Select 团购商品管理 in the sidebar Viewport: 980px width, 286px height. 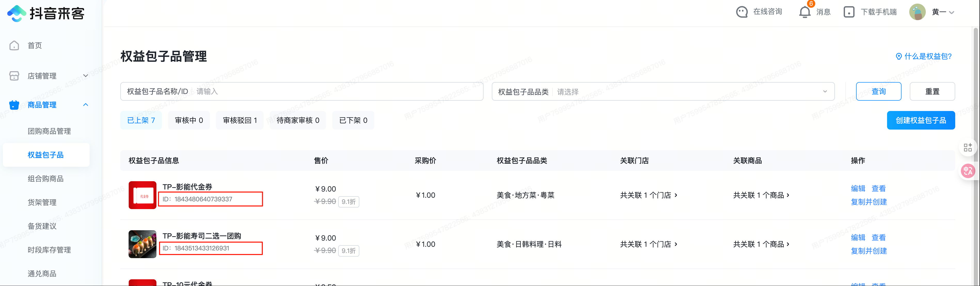coord(49,131)
